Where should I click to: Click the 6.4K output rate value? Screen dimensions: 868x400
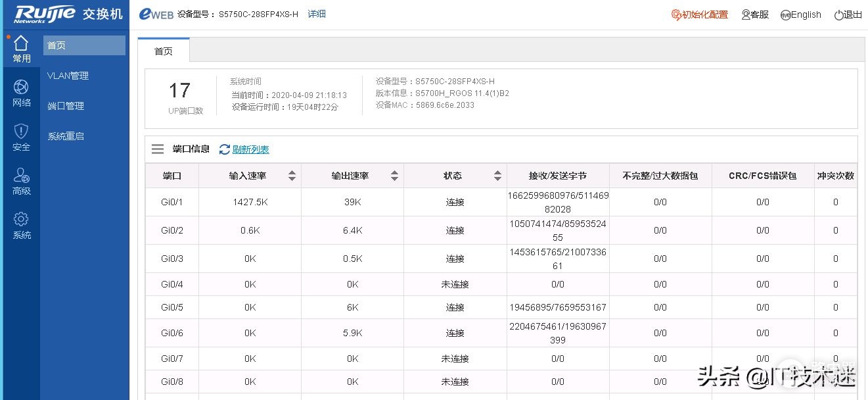(353, 230)
